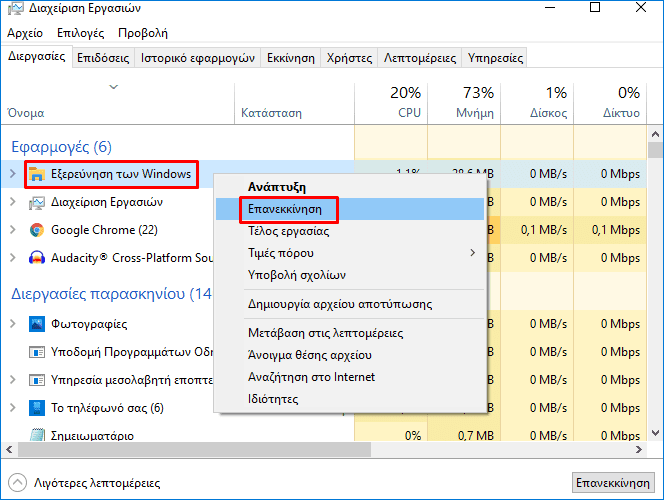Viewport: 664px width, 500px height.
Task: Click icon beside Υπηρεσία μεσολαβητή row
Action: point(37,380)
